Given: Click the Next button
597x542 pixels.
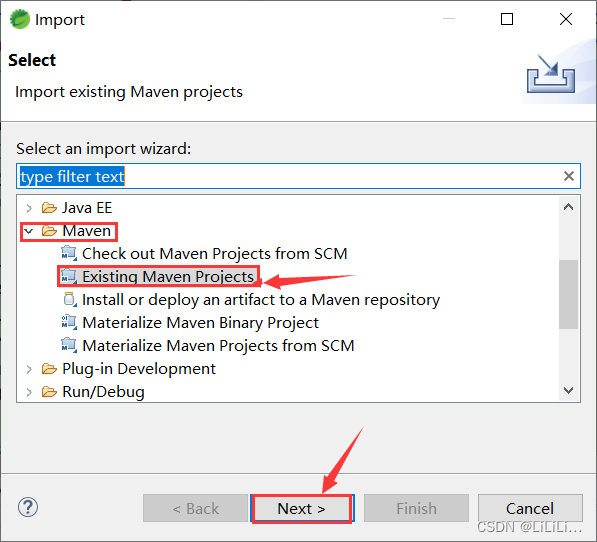Looking at the screenshot, I should pyautogui.click(x=302, y=509).
